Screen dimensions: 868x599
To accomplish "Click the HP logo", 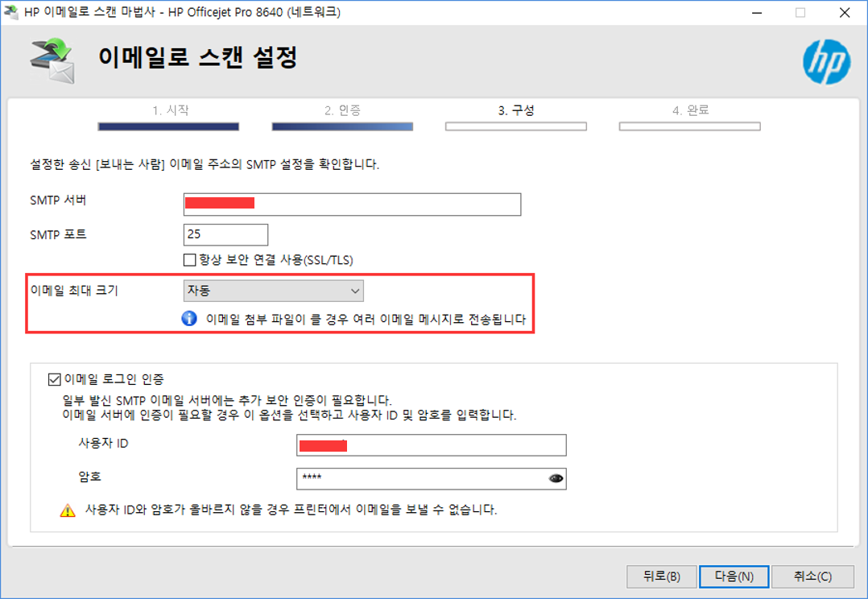I will click(826, 62).
